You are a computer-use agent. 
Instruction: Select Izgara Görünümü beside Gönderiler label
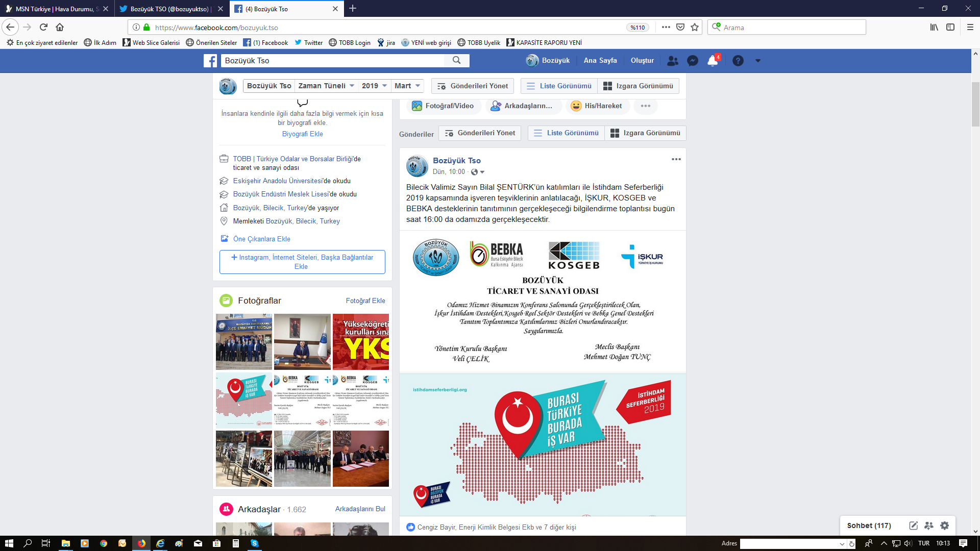click(645, 133)
